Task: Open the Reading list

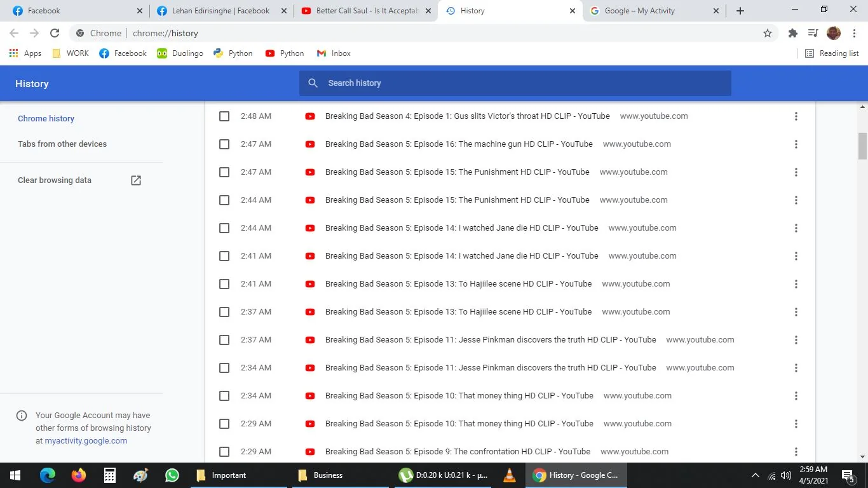Action: coord(832,53)
